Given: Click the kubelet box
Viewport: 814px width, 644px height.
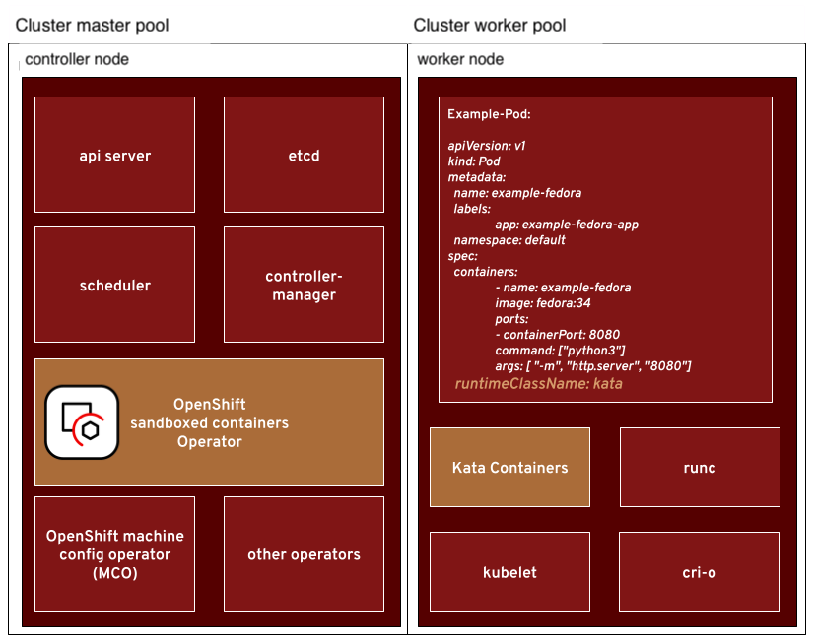Looking at the screenshot, I should tap(509, 571).
